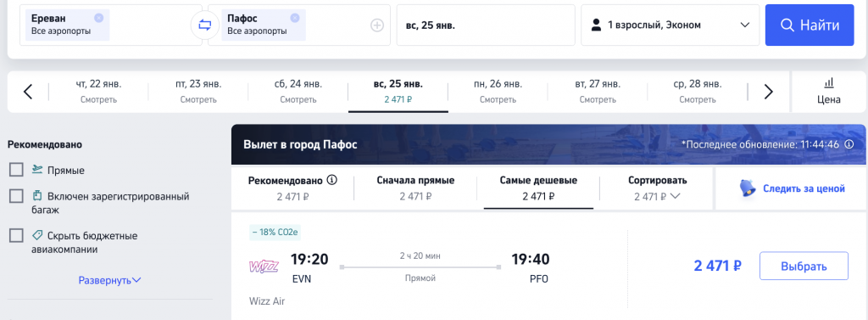
Task: Clear the Пафос destination chip
Action: coord(295,18)
